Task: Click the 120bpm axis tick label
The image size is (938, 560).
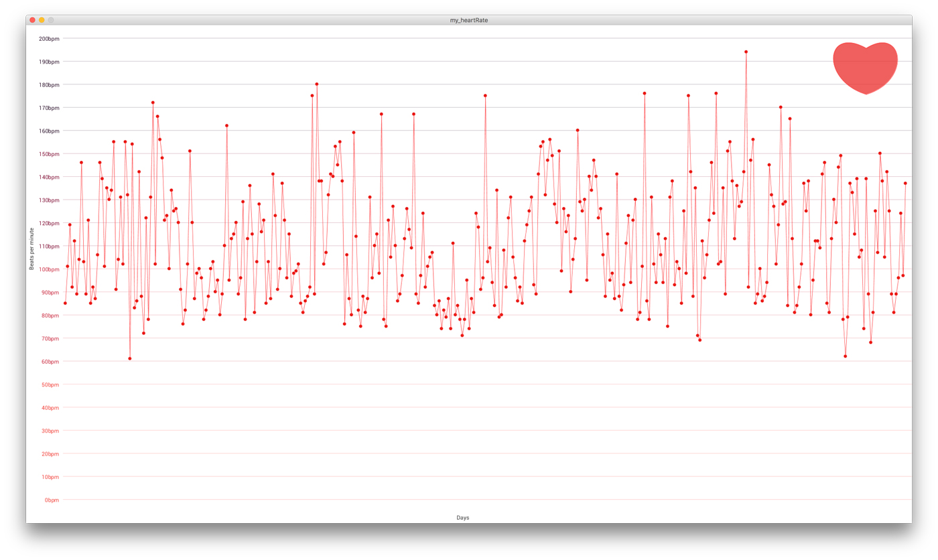Action: pyautogui.click(x=49, y=223)
